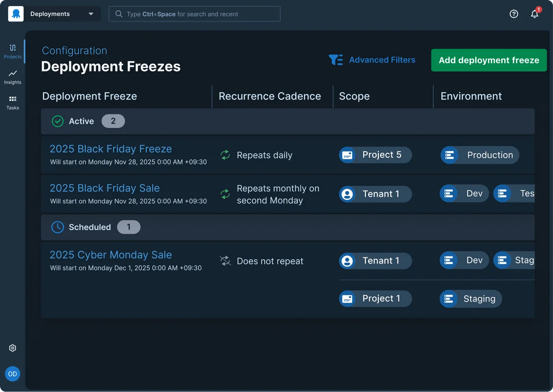The width and height of the screenshot is (553, 392).
Task: Open settings gear in the sidebar
Action: click(12, 348)
